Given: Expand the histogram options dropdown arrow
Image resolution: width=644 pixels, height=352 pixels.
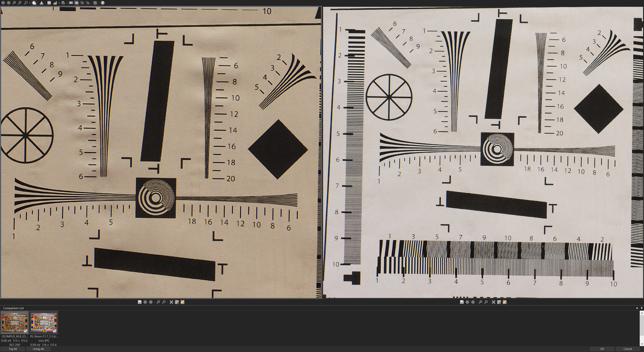Looking at the screenshot, I should pos(59,3).
